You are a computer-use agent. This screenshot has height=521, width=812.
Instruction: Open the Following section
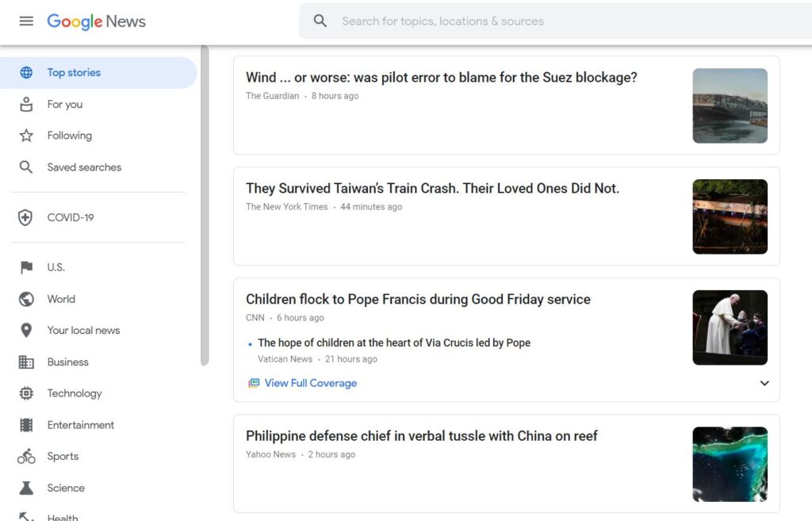[x=69, y=135]
